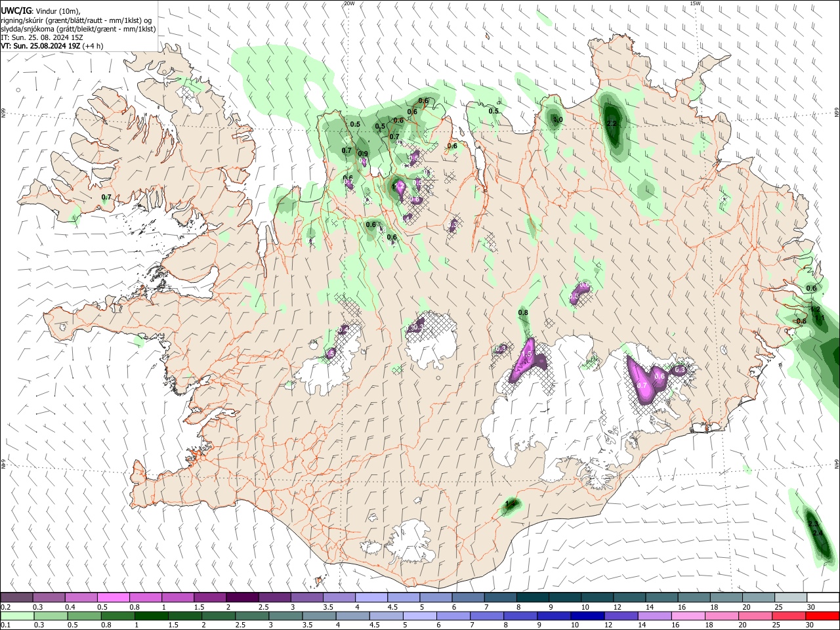Click the 2.2 precipitation value in northeast Iceland
The width and height of the screenshot is (840, 630).
point(612,123)
